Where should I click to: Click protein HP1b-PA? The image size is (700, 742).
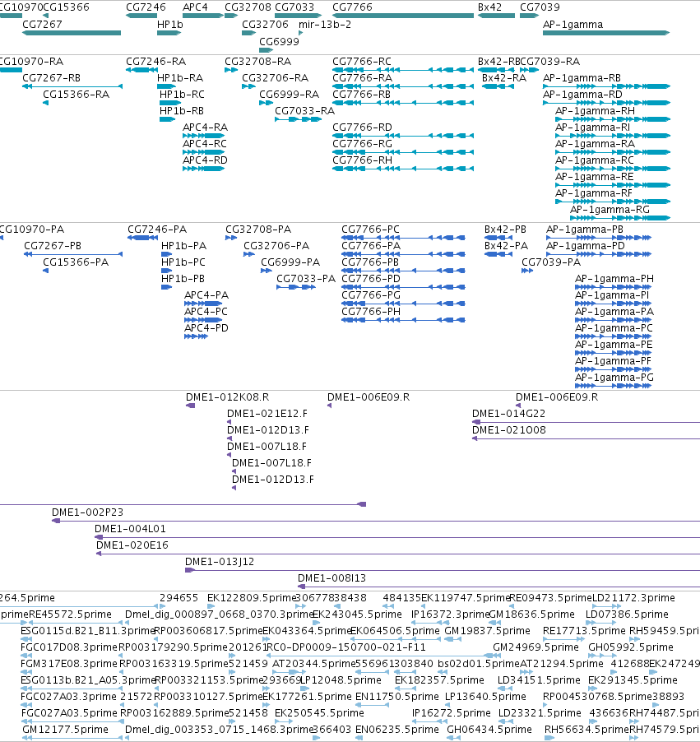[x=183, y=246]
